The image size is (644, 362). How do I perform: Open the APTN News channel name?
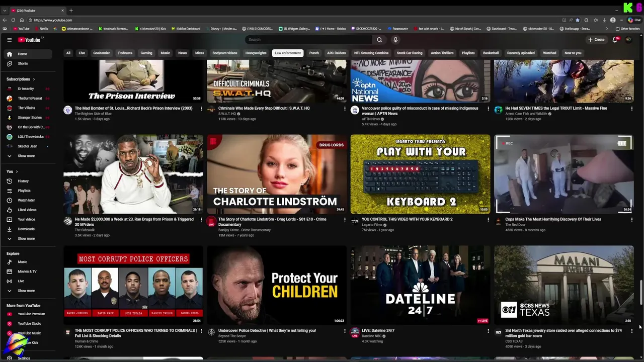(371, 119)
